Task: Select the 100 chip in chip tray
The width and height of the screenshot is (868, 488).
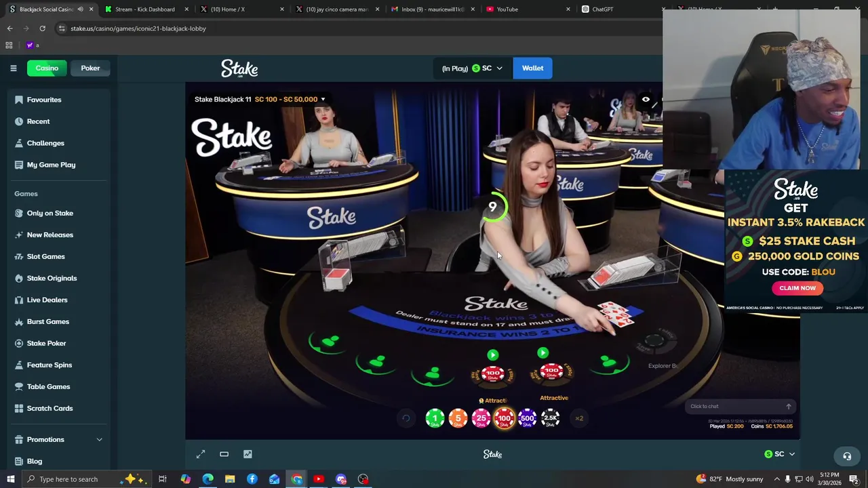Action: [504, 418]
